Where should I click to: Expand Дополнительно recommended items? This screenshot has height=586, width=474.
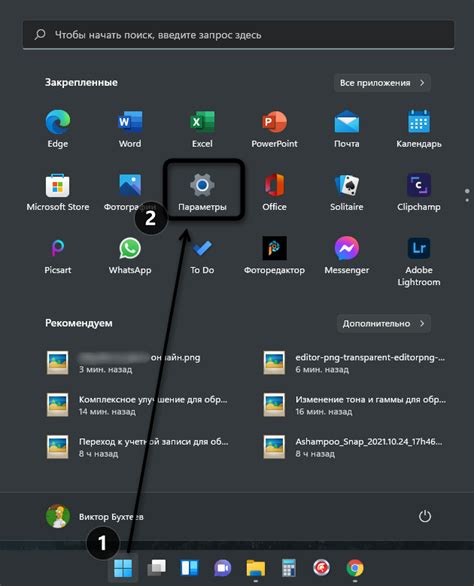[384, 323]
